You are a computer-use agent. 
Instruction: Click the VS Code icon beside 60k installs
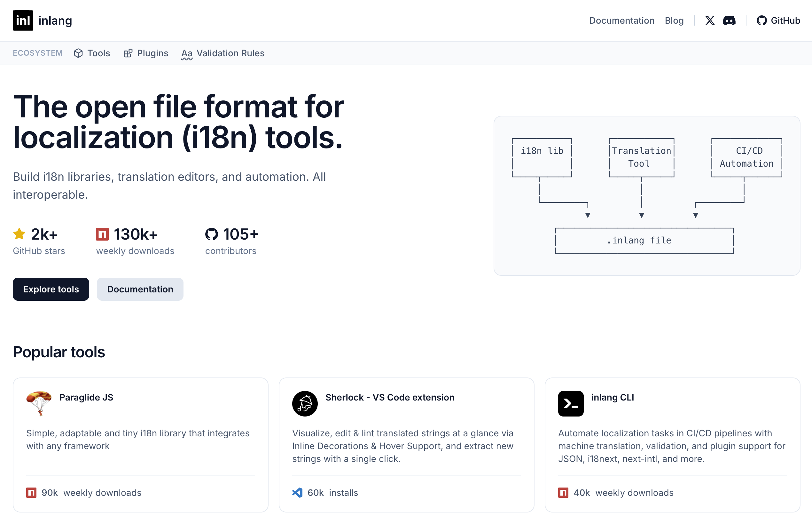[297, 492]
